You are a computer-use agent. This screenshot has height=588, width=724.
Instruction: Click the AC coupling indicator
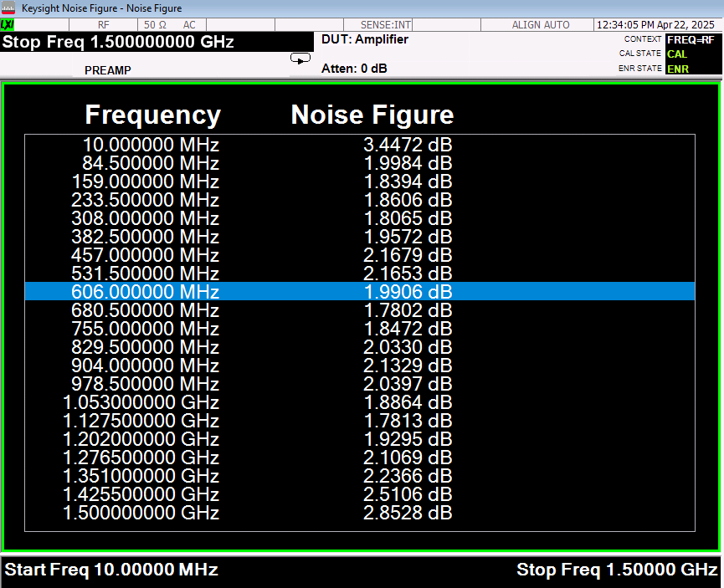point(189,25)
